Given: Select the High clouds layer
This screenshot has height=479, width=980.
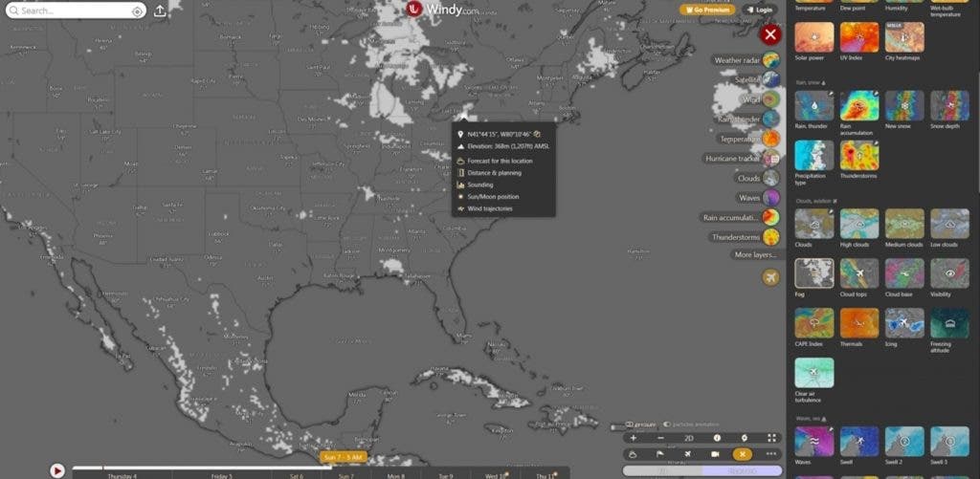Looking at the screenshot, I should coord(859,224).
